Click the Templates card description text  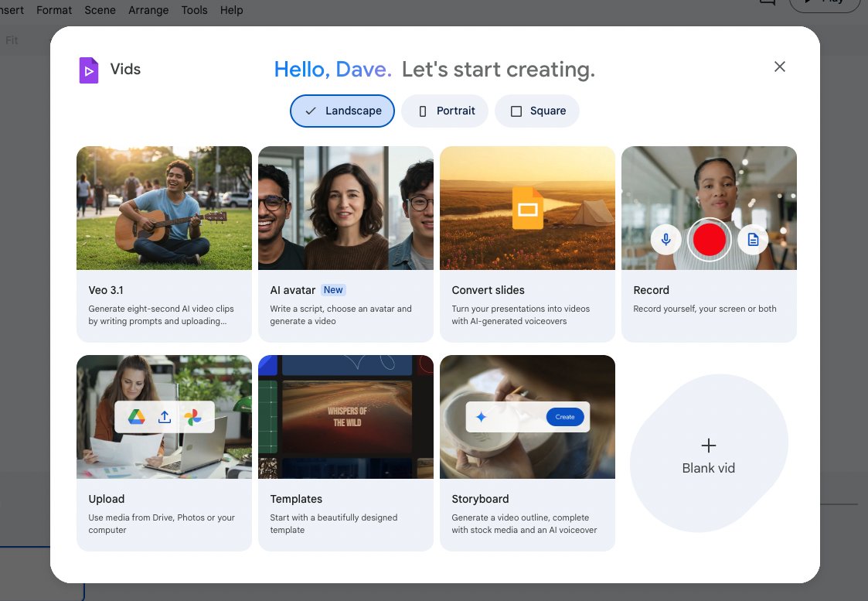(334, 524)
